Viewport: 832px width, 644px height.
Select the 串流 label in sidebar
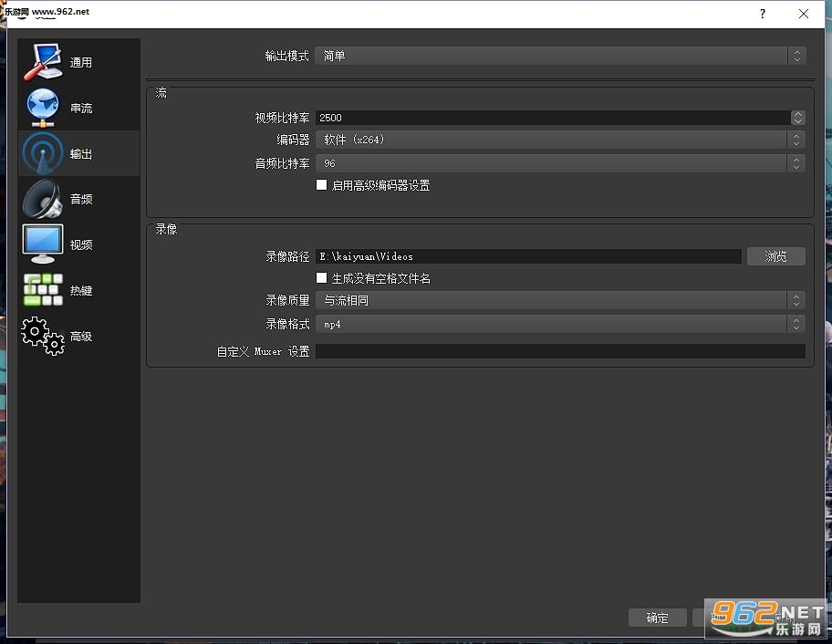81,109
